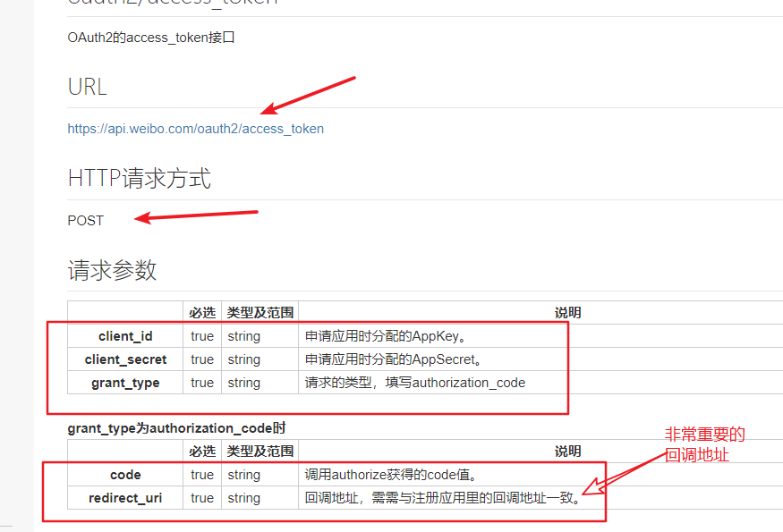Select the grant_type parameter name
This screenshot has width=783, height=532.
point(124,382)
